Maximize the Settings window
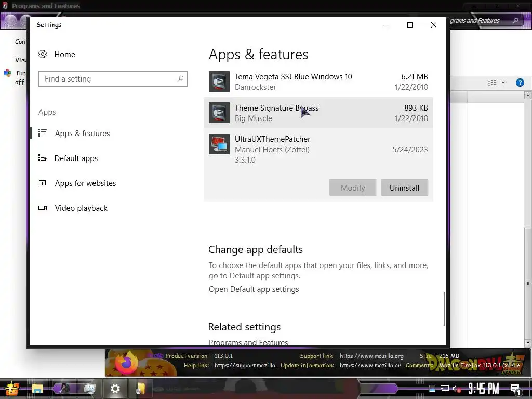 410,25
